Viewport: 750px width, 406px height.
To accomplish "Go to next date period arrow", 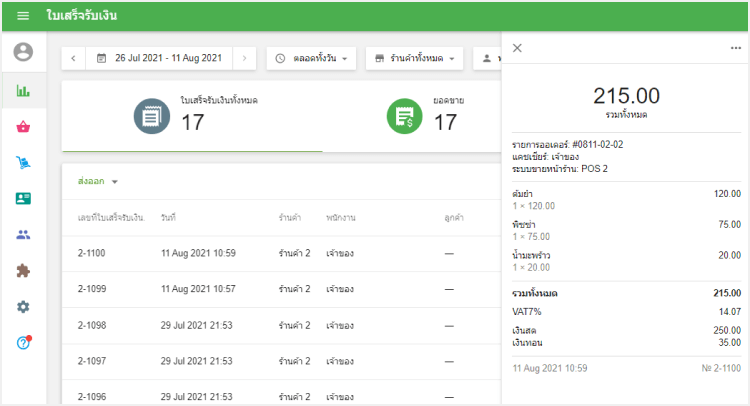I will (x=244, y=59).
